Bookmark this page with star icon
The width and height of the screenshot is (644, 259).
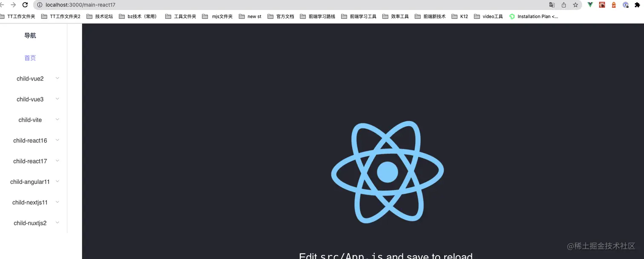coord(575,5)
